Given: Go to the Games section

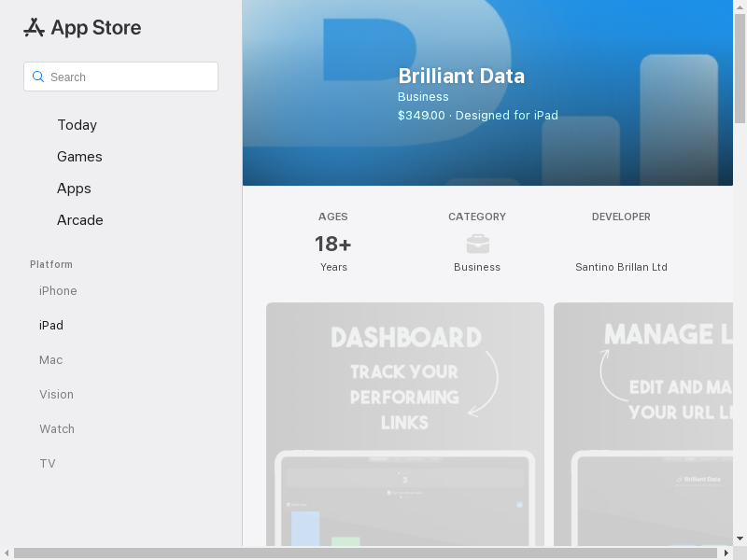Looking at the screenshot, I should tap(79, 157).
